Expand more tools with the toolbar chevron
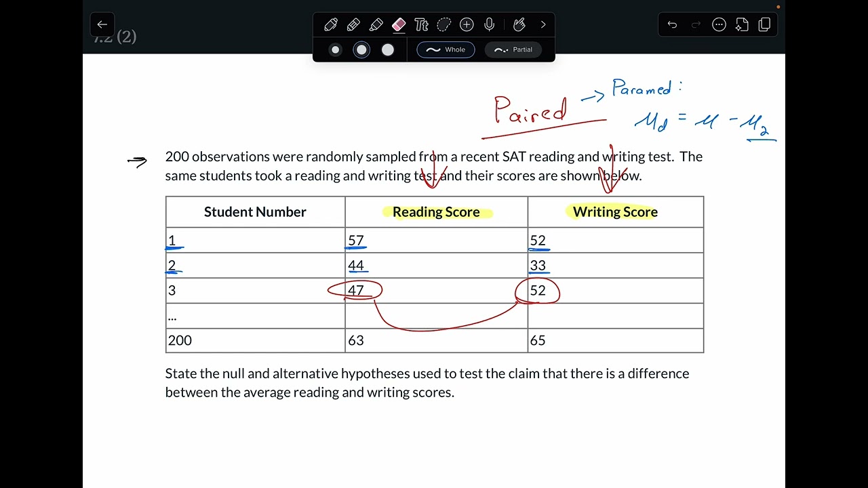This screenshot has width=868, height=488. coord(543,25)
